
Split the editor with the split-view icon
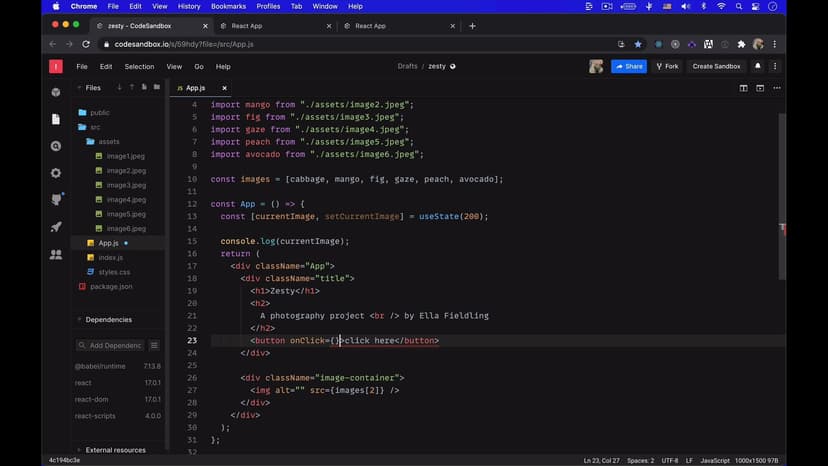coord(744,88)
